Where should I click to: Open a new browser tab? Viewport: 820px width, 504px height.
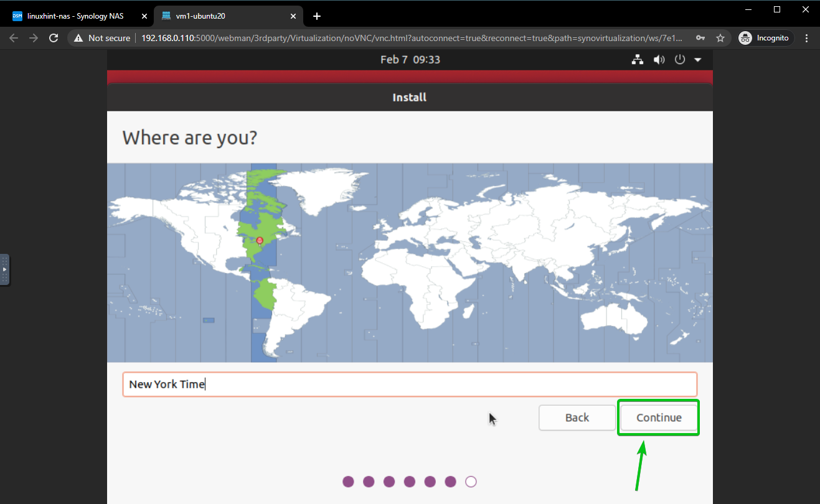pos(316,16)
